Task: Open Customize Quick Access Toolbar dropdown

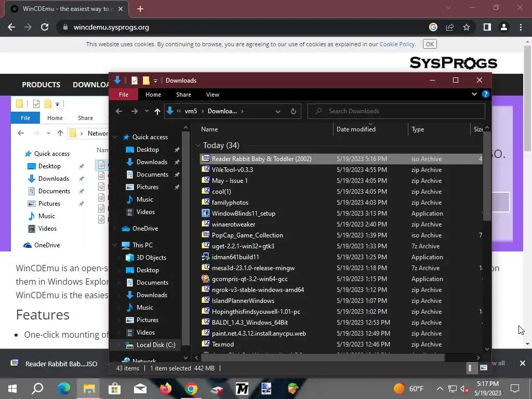Action: tap(155, 81)
